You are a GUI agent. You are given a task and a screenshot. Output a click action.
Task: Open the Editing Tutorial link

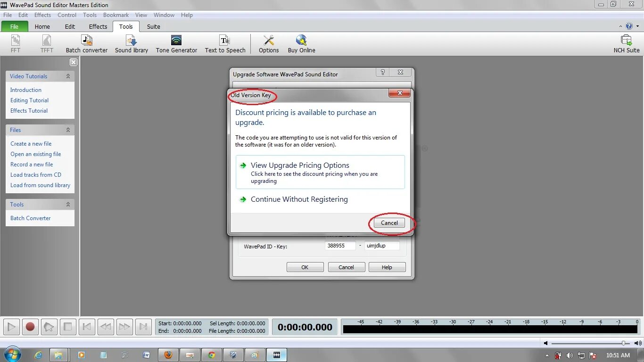[29, 100]
